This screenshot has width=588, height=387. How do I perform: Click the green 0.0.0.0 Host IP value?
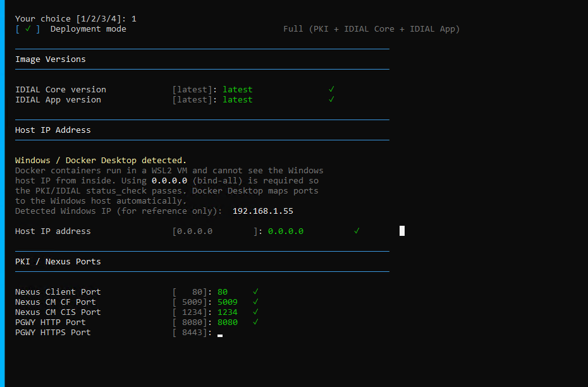tap(286, 231)
